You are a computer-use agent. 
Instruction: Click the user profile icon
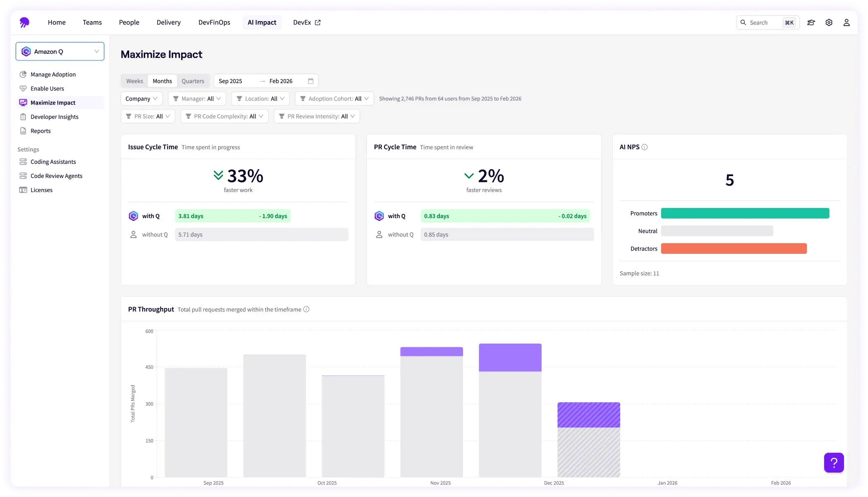[x=846, y=23]
